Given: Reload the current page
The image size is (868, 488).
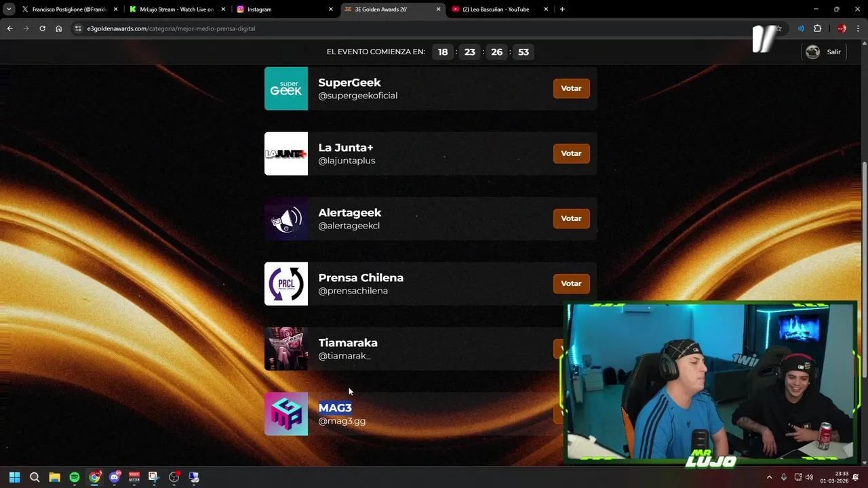Looking at the screenshot, I should tap(42, 28).
